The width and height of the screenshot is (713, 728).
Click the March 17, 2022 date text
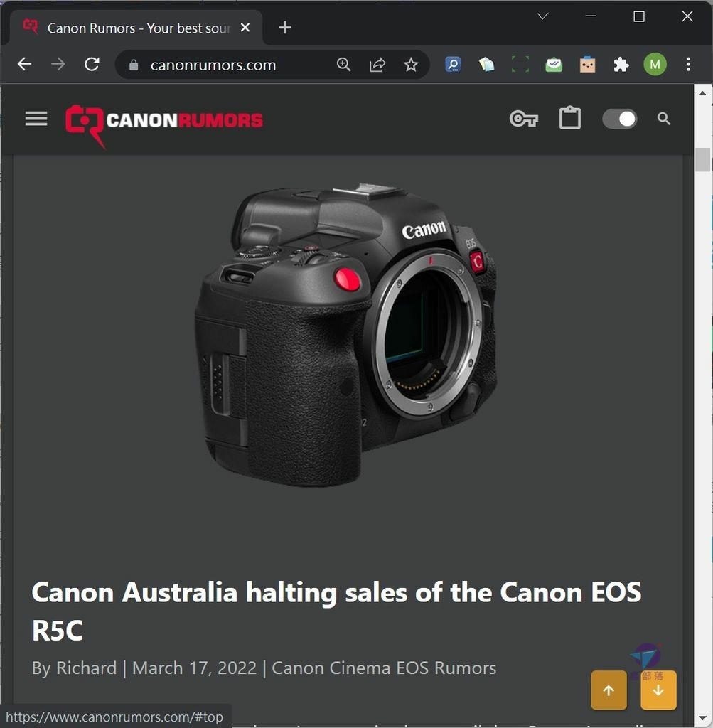pos(194,668)
